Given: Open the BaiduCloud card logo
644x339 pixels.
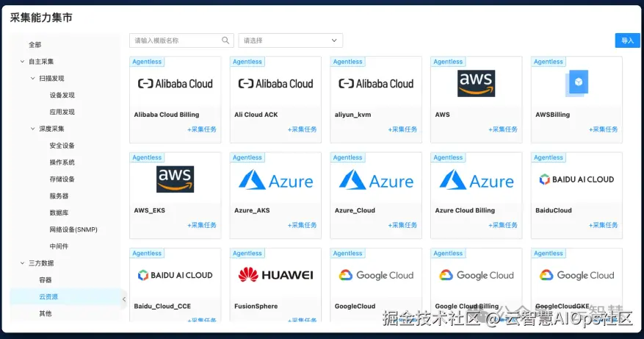Looking at the screenshot, I should [x=576, y=179].
